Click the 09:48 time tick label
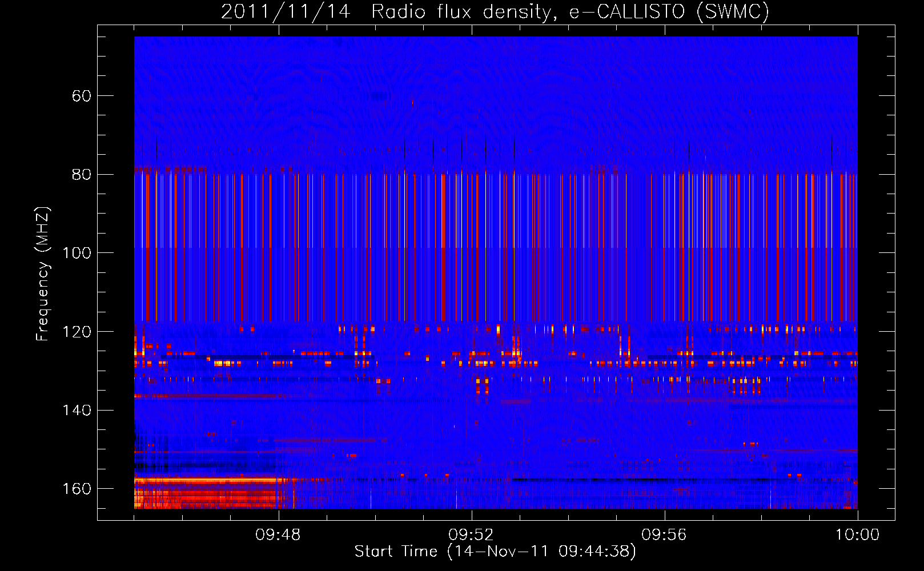This screenshot has height=571, width=924. coord(278,535)
